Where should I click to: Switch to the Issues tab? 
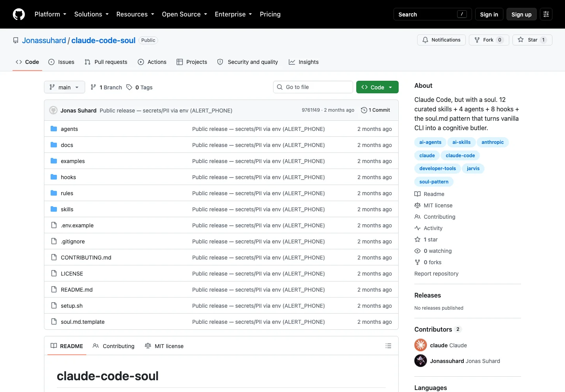[x=61, y=62]
